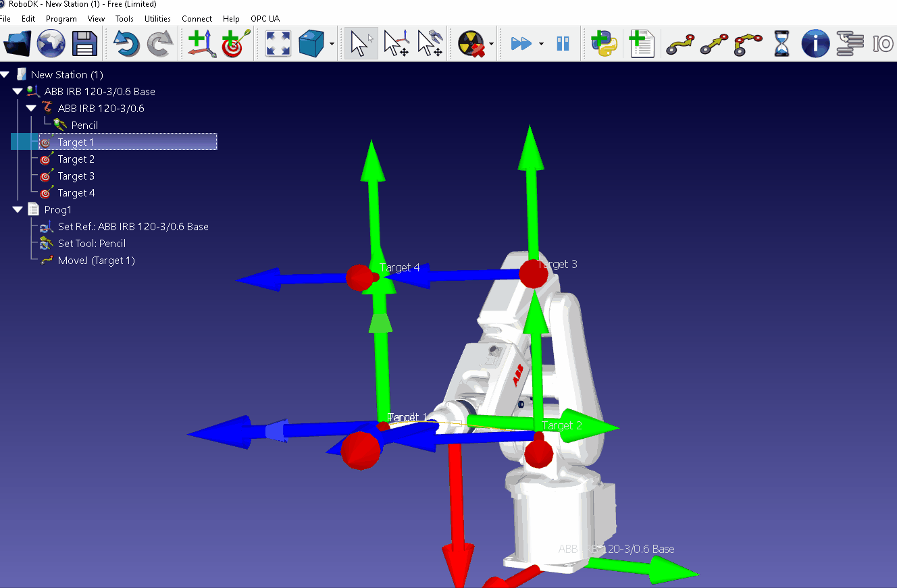Collapse the New Station (1) tree node
The height and width of the screenshot is (588, 897).
click(5, 74)
